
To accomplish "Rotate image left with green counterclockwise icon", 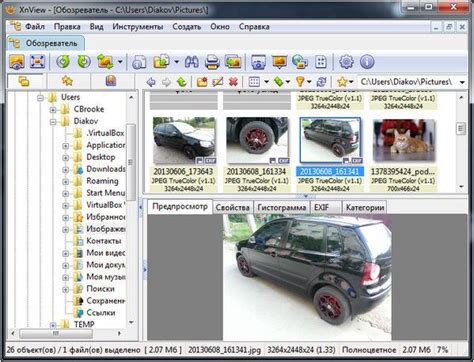I will pyautogui.click(x=63, y=62).
